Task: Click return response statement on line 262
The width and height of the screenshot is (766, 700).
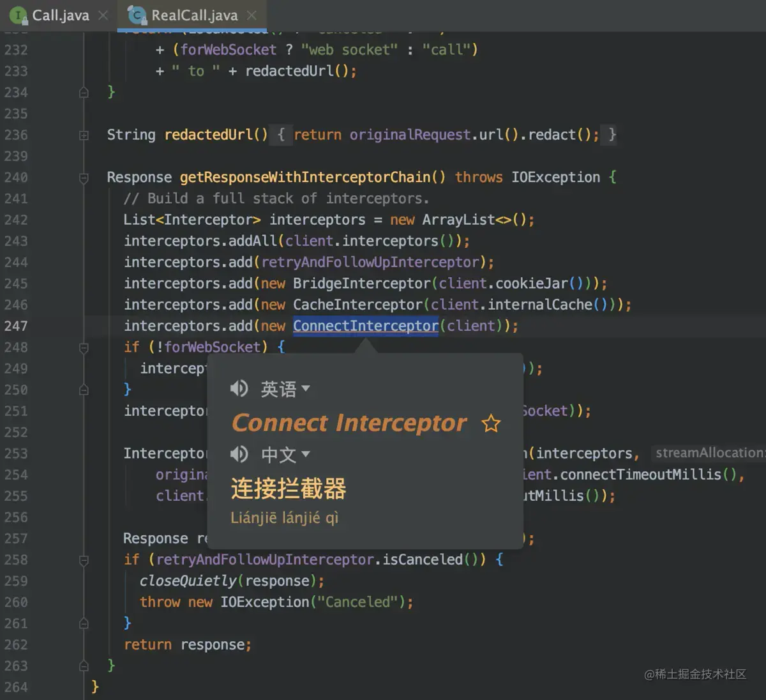Action: point(188,644)
